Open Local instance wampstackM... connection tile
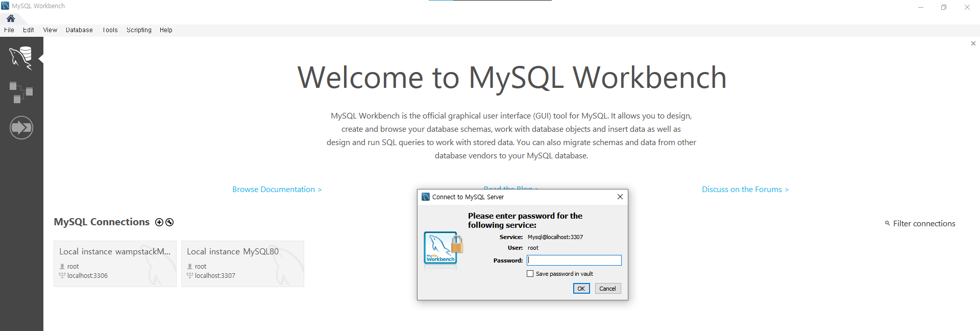Screen dimensions: 980x331 (x=115, y=264)
